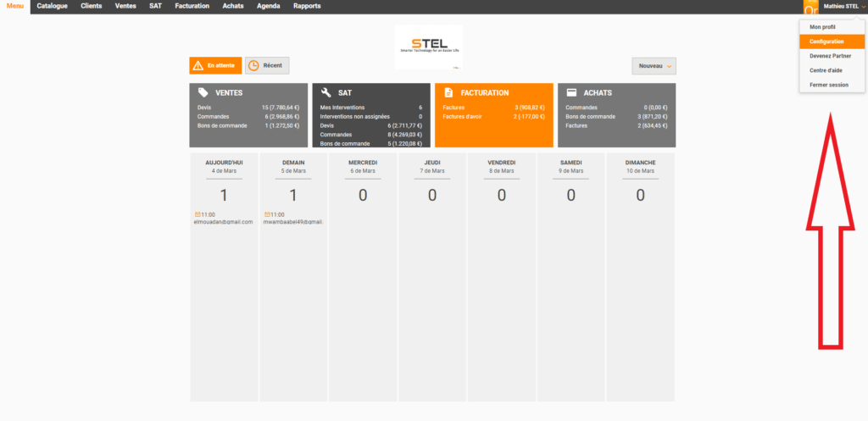The height and width of the screenshot is (421, 868).
Task: Click the Centre d'aide link
Action: (x=826, y=70)
